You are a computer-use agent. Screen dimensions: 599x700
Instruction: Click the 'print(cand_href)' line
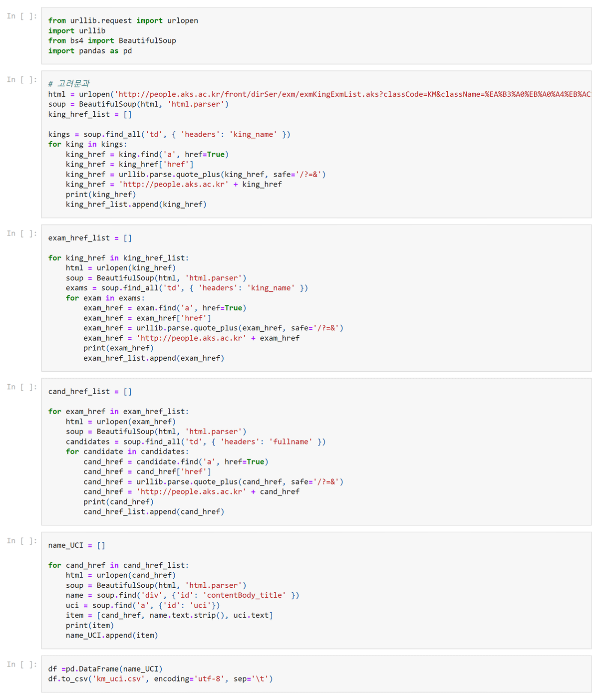[x=118, y=502]
